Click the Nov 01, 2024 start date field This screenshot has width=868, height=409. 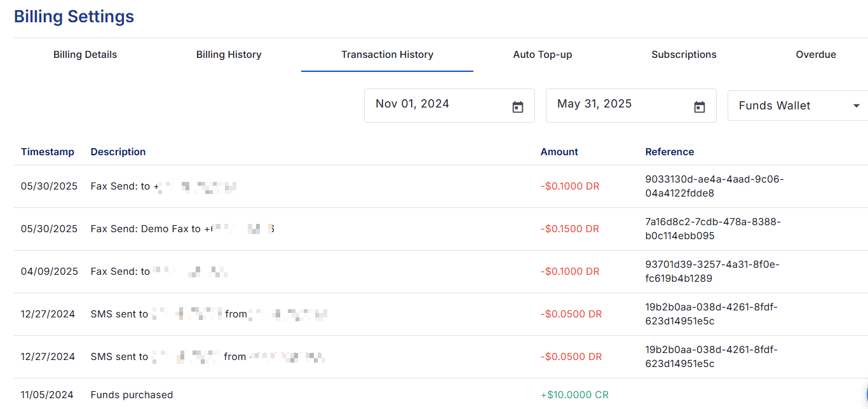point(432,104)
